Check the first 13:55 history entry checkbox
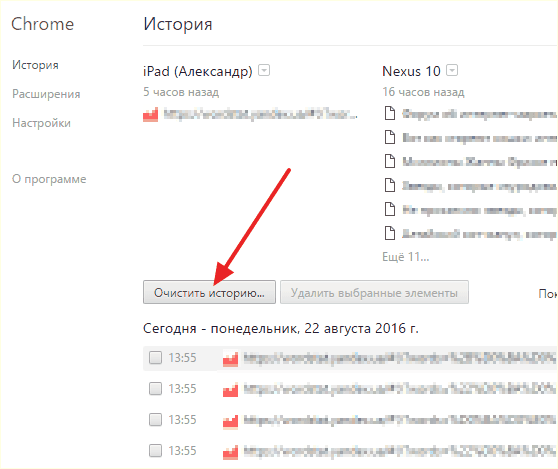The image size is (558, 469). [156, 358]
